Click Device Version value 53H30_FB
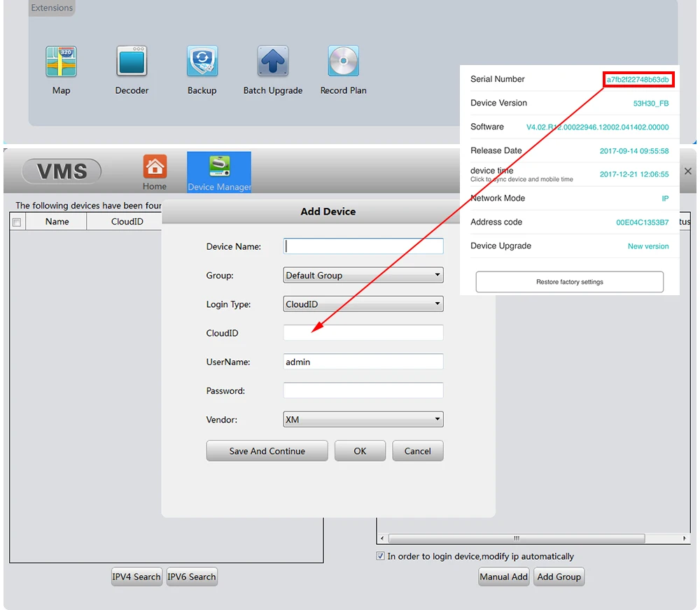The width and height of the screenshot is (700, 610). (x=651, y=104)
